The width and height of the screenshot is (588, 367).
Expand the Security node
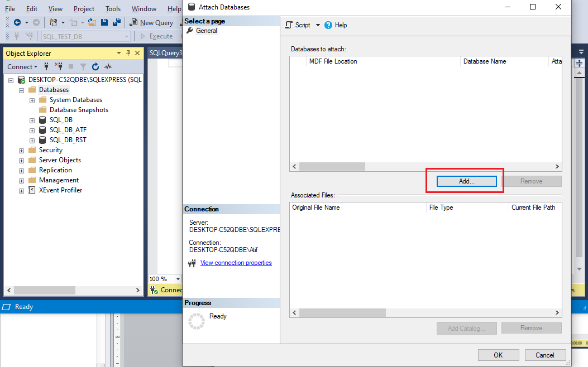pos(21,149)
